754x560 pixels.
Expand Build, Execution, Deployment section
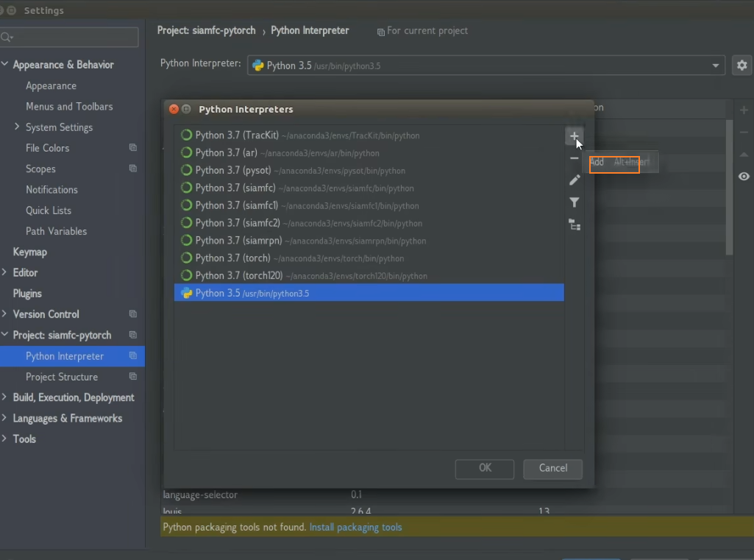[x=4, y=397]
